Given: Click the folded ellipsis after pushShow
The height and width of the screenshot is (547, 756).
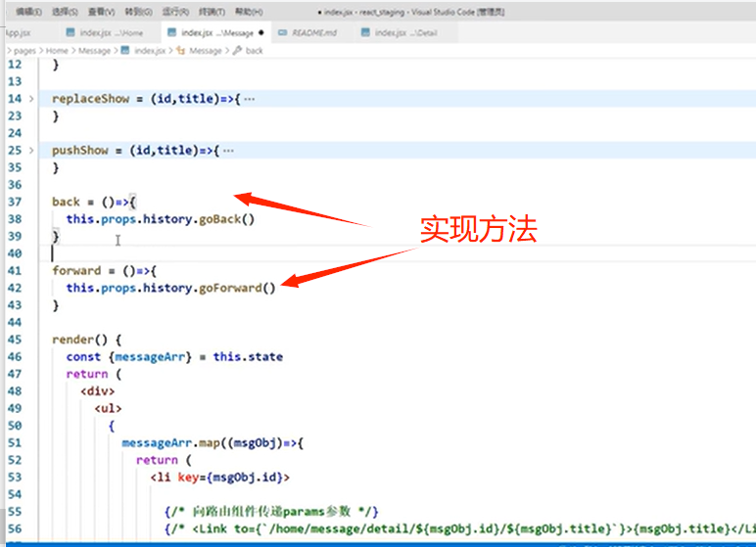Looking at the screenshot, I should tap(228, 151).
